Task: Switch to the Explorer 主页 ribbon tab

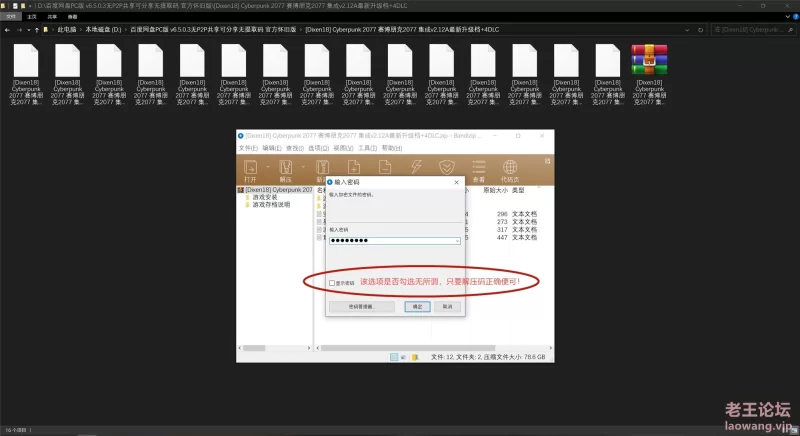Action: pyautogui.click(x=32, y=16)
